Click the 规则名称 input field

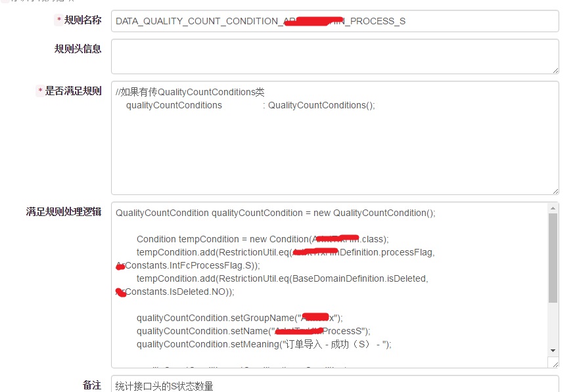(334, 21)
